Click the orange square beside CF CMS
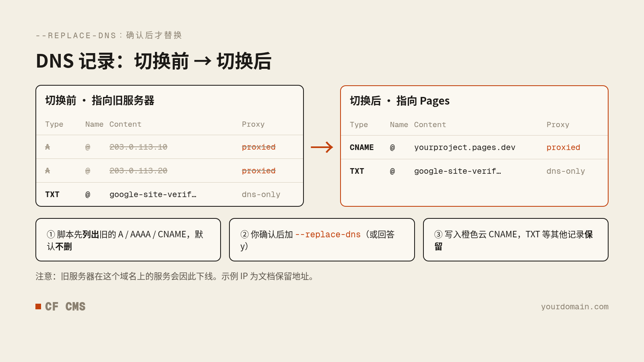The image size is (644, 362). [38, 306]
